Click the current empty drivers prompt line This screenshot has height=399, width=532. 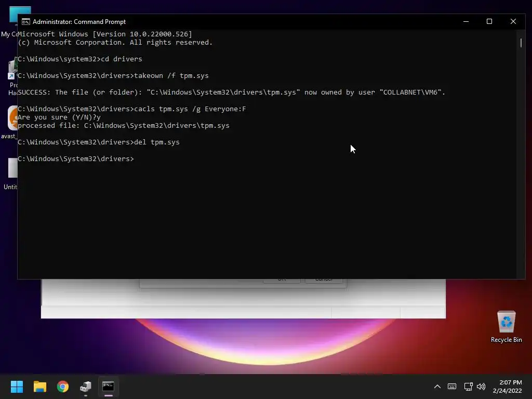point(76,159)
